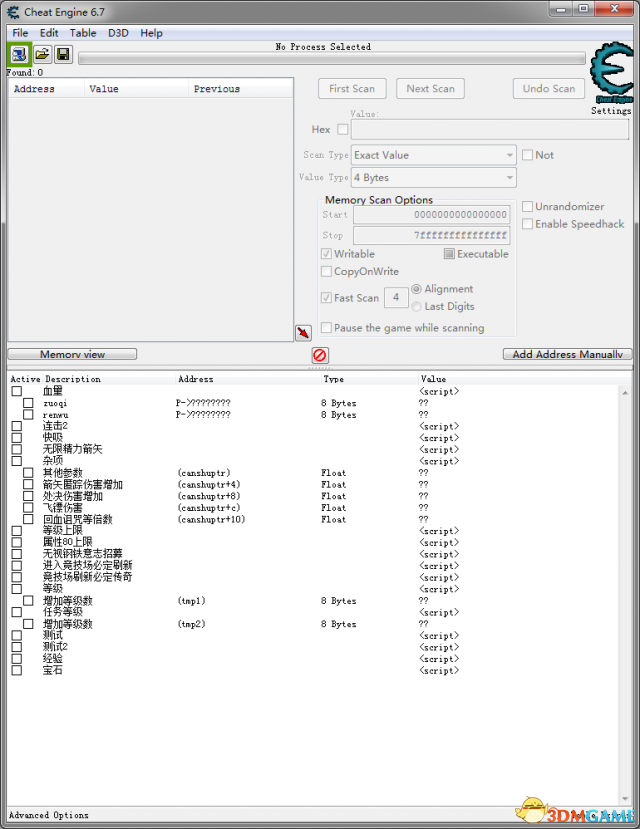Activate the renwu entry checkbox
The width and height of the screenshot is (640, 829).
(28, 414)
